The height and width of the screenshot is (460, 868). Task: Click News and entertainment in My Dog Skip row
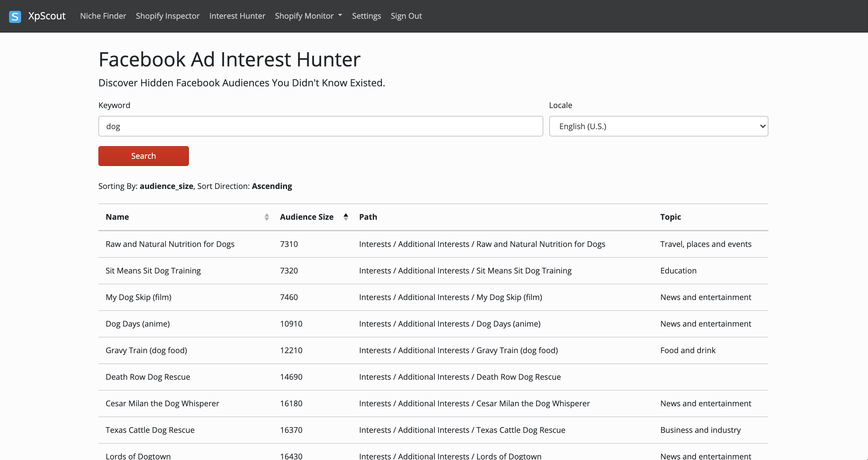(x=706, y=297)
